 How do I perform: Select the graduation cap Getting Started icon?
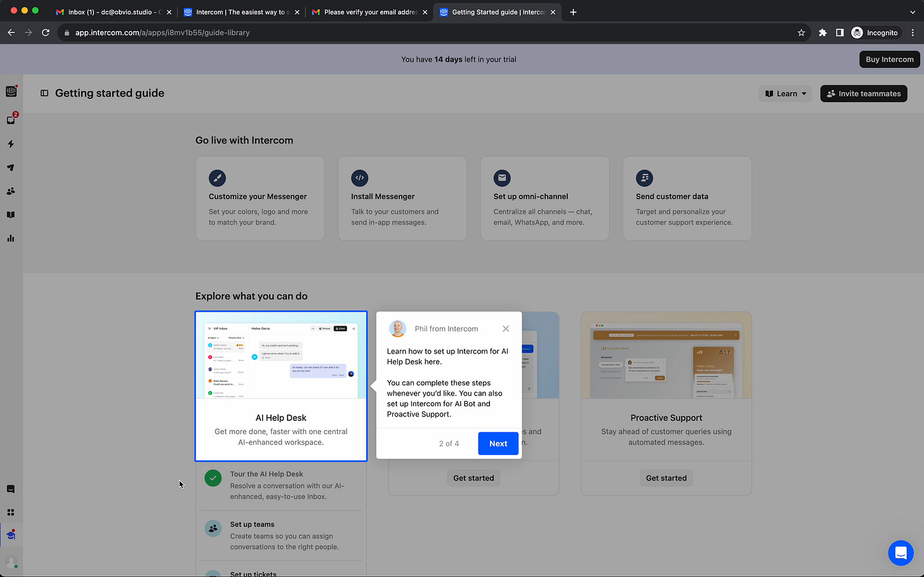[x=11, y=535]
